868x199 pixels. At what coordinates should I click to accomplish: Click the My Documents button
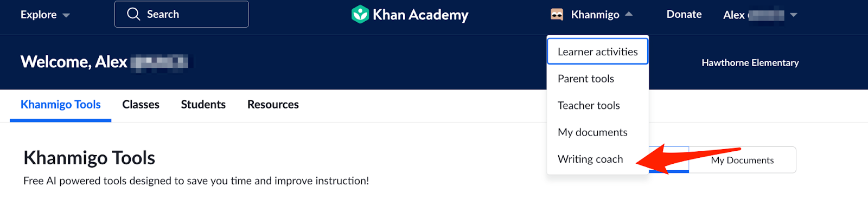742,160
